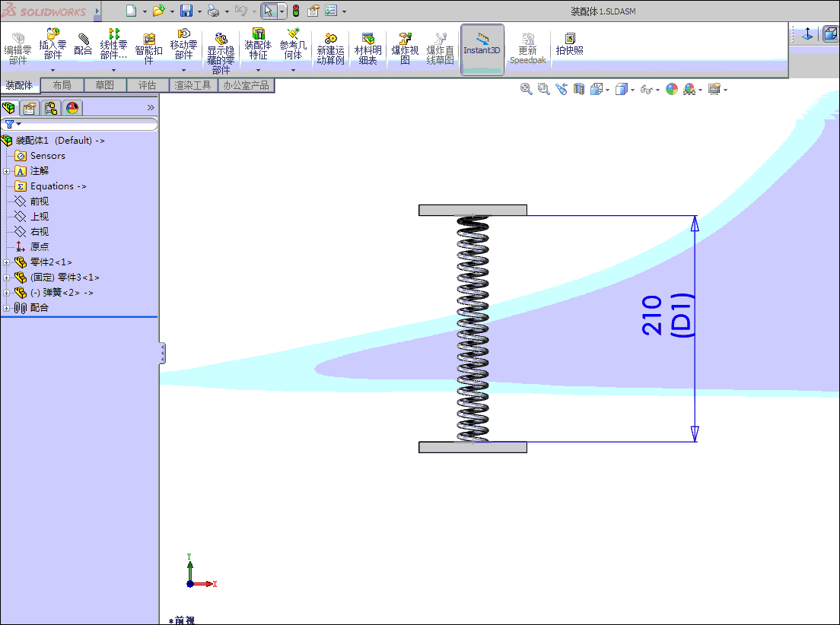Open dropdown arrow under 插入零部件
840x625 pixels.
52,70
